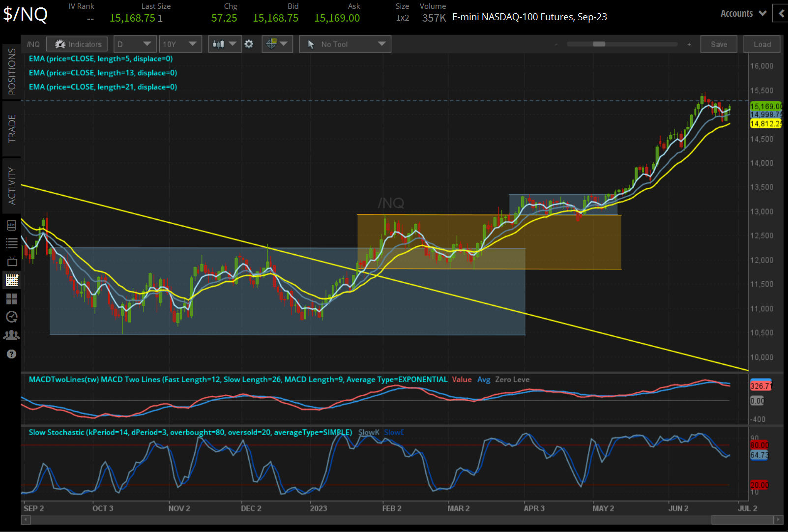Image resolution: width=788 pixels, height=532 pixels.
Task: Open the POSITIONS tab
Action: coord(12,74)
